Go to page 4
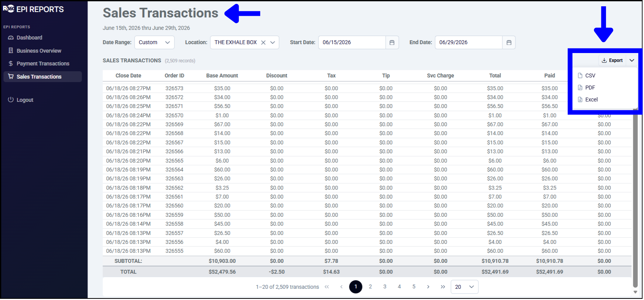Screen dimensions: 644x300 click(399, 287)
